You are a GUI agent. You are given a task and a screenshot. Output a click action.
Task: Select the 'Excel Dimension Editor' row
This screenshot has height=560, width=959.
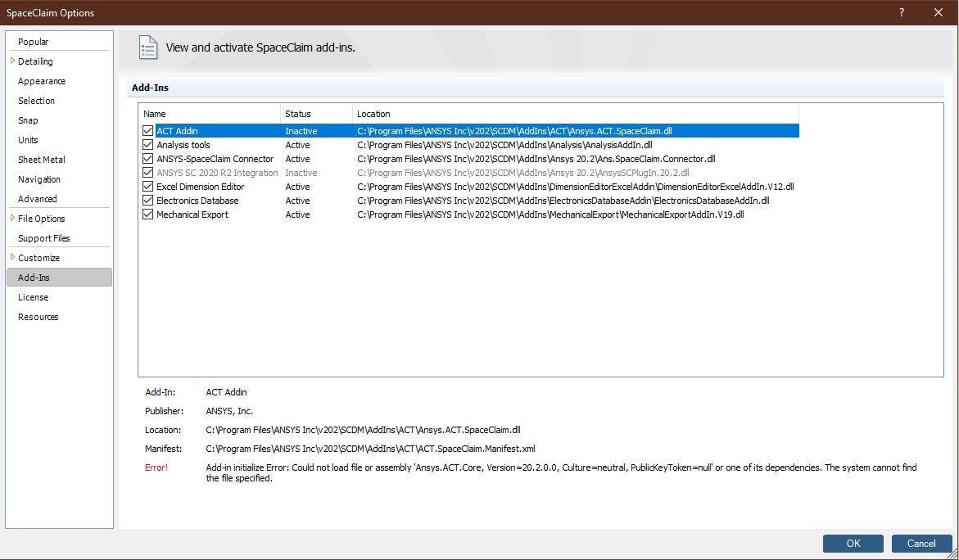pos(469,187)
